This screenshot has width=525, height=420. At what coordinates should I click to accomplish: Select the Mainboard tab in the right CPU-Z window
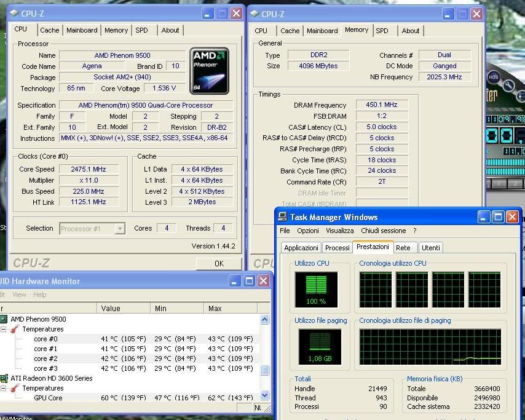pos(322,31)
